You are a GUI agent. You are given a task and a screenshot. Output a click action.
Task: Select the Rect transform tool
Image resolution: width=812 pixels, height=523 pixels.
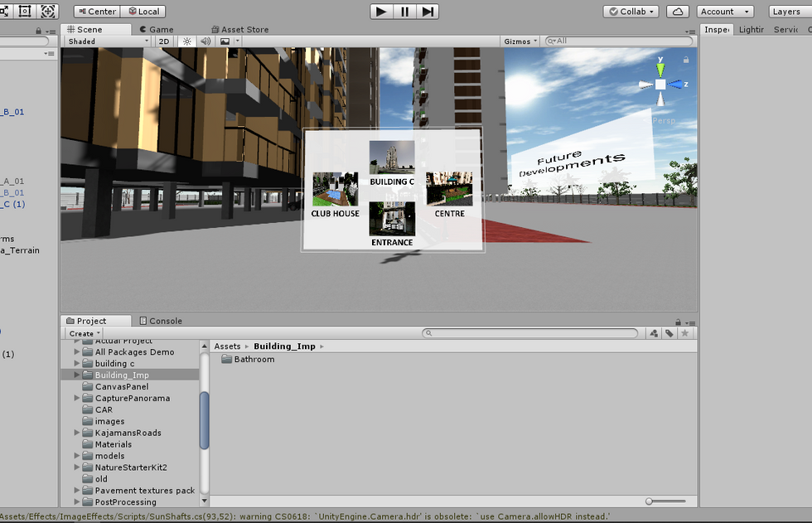pyautogui.click(x=25, y=11)
